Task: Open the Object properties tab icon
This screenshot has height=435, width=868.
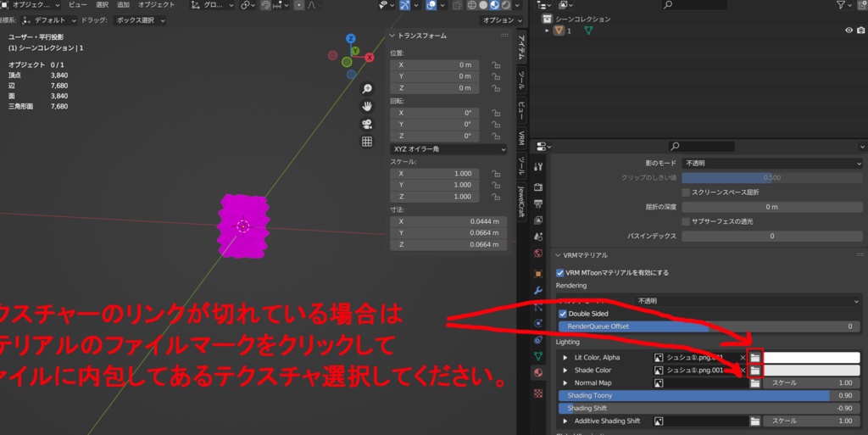Action: point(538,274)
